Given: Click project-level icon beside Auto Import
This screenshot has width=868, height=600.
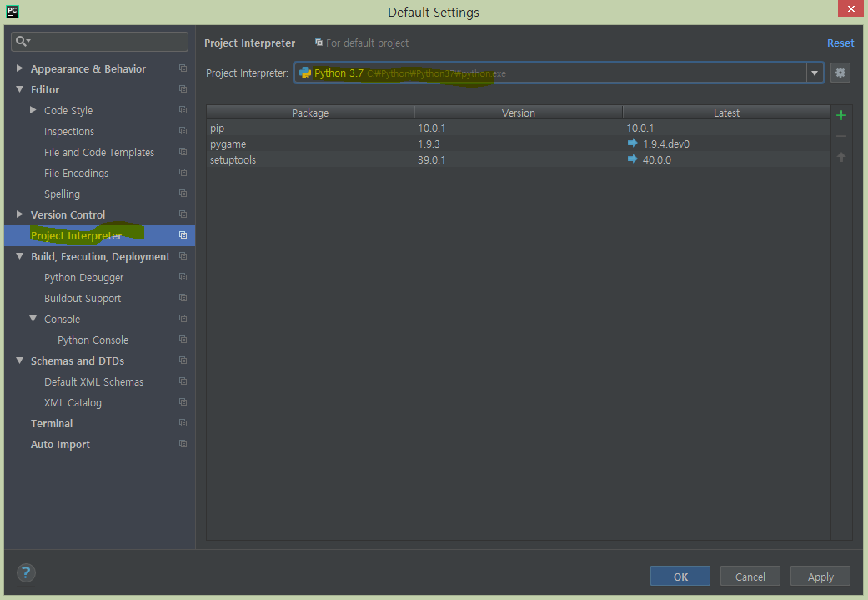Looking at the screenshot, I should point(183,444).
